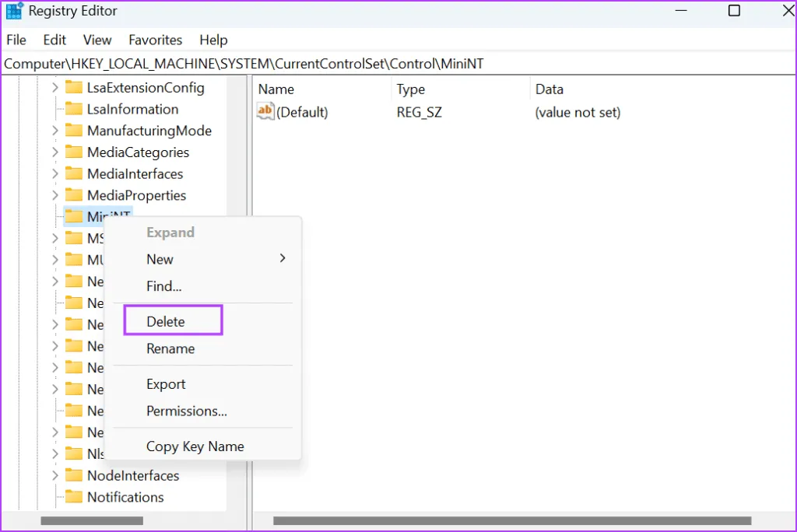Image resolution: width=797 pixels, height=532 pixels.
Task: Select Copy Key Name option
Action: (x=195, y=446)
